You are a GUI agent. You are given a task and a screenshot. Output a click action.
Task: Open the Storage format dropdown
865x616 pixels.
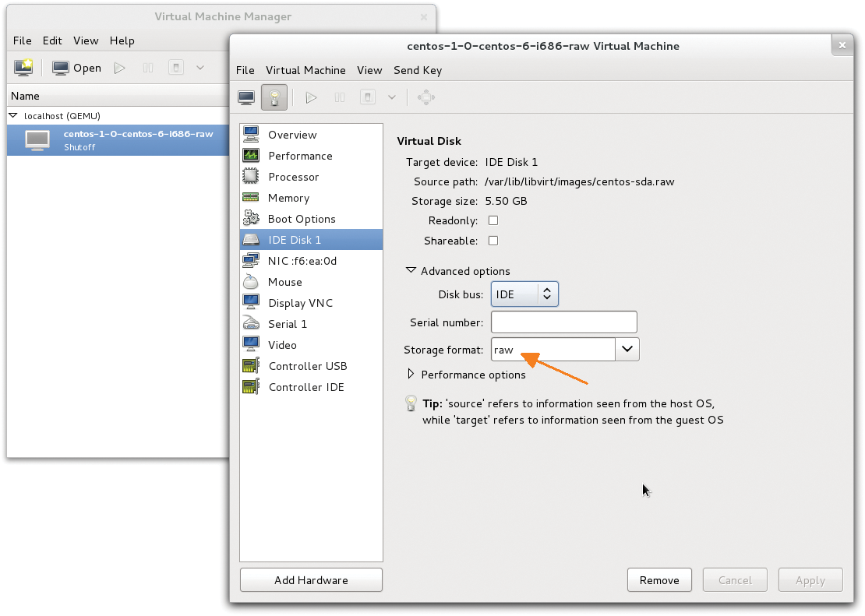627,349
